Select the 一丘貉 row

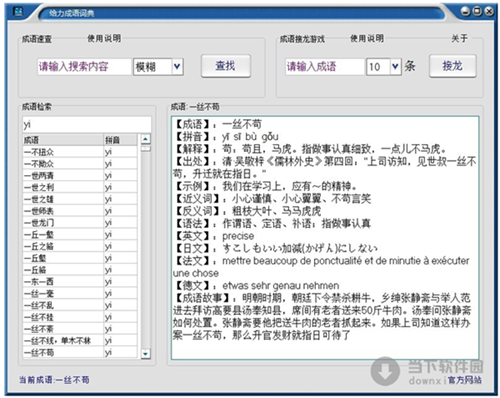click(80, 270)
